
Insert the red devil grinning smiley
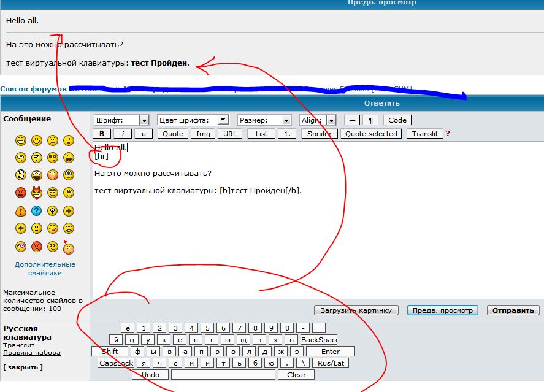coord(37,193)
